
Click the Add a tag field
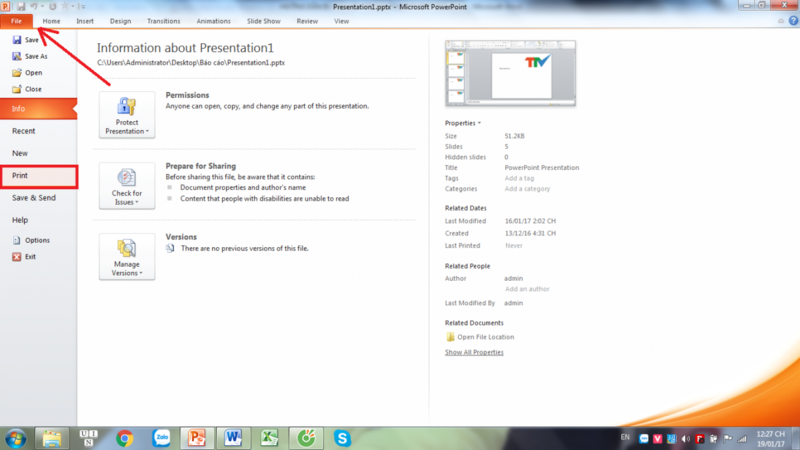pyautogui.click(x=519, y=178)
